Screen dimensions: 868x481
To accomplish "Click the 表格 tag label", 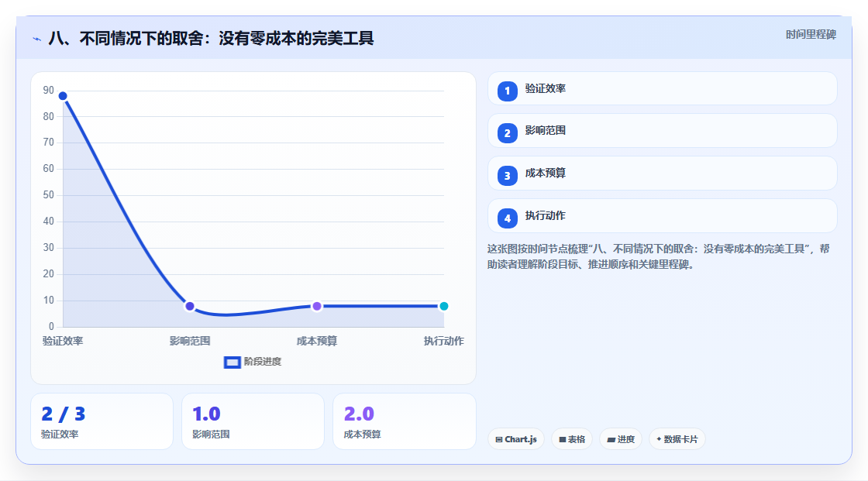I will pos(577,439).
